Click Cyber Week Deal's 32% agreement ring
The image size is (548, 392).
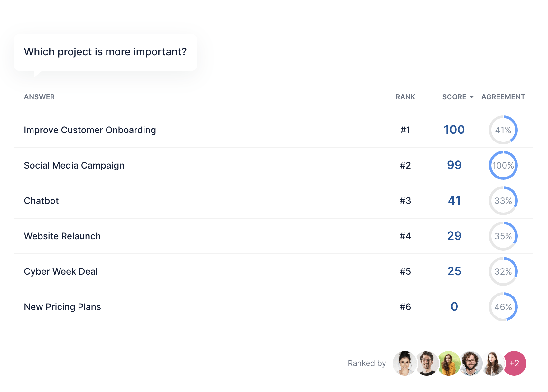503,271
